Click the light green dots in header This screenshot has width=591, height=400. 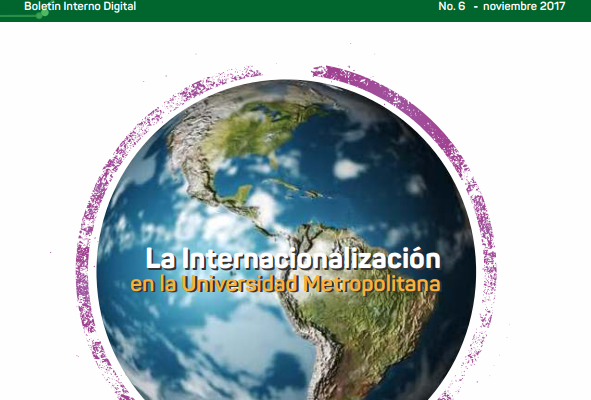point(42,14)
